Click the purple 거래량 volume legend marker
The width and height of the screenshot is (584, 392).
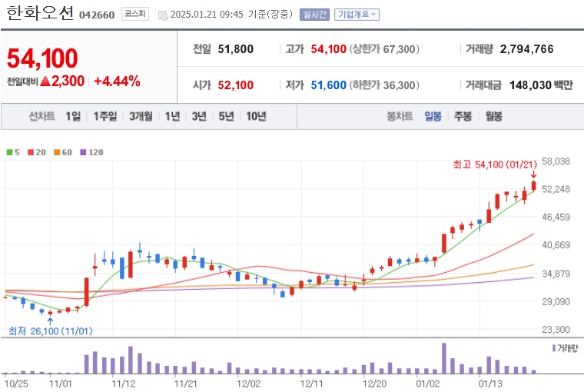click(554, 348)
